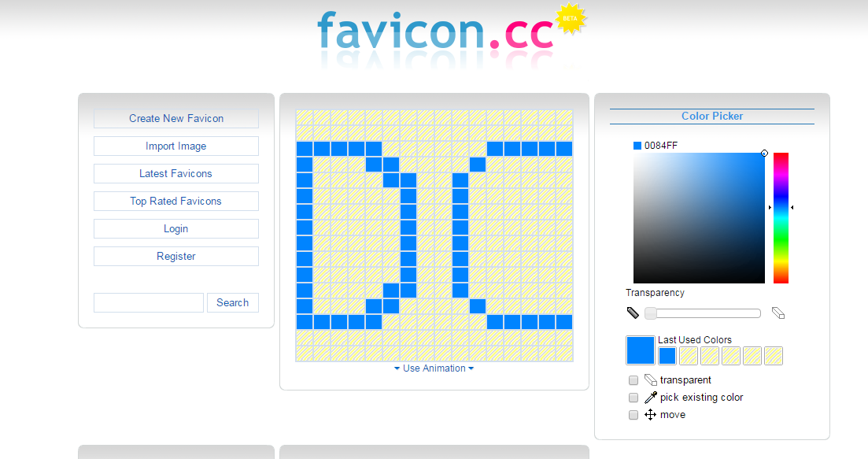Select the blue last used color swatch
Viewport: 868px width, 459px height.
point(667,356)
